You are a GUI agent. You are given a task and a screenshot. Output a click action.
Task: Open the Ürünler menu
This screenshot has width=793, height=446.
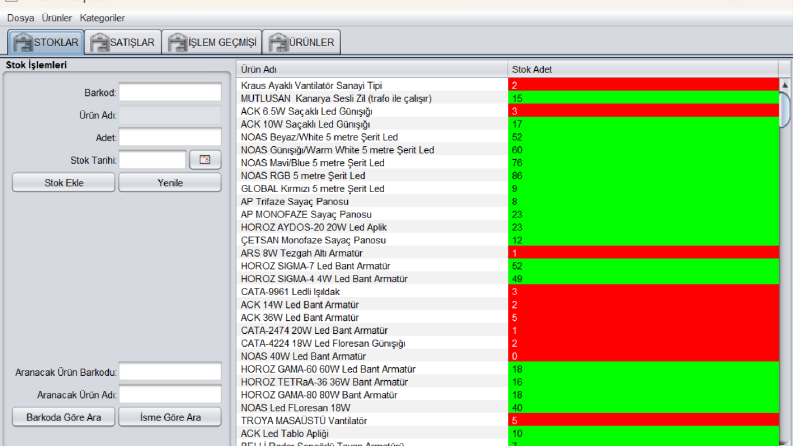(x=57, y=18)
